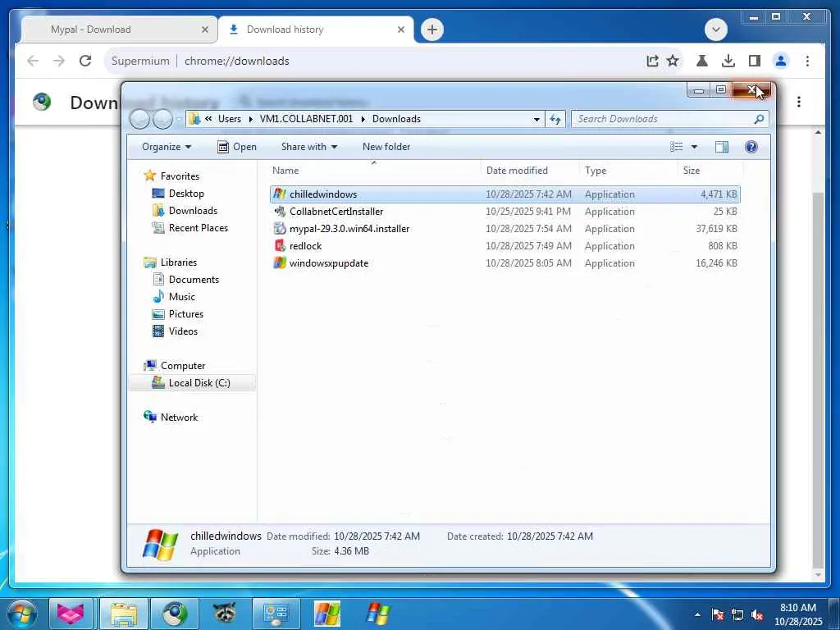840x630 pixels.
Task: Click the CollabnetCertInstaller gear icon
Action: 279,211
